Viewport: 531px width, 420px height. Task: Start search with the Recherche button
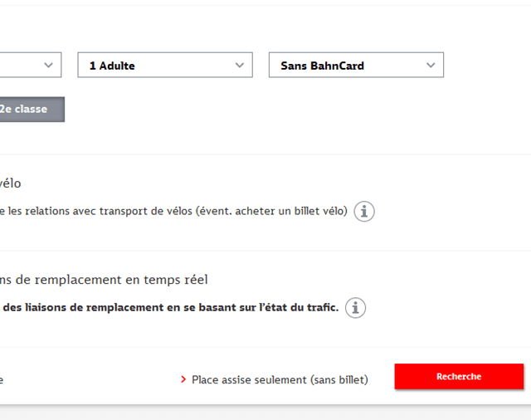459,376
